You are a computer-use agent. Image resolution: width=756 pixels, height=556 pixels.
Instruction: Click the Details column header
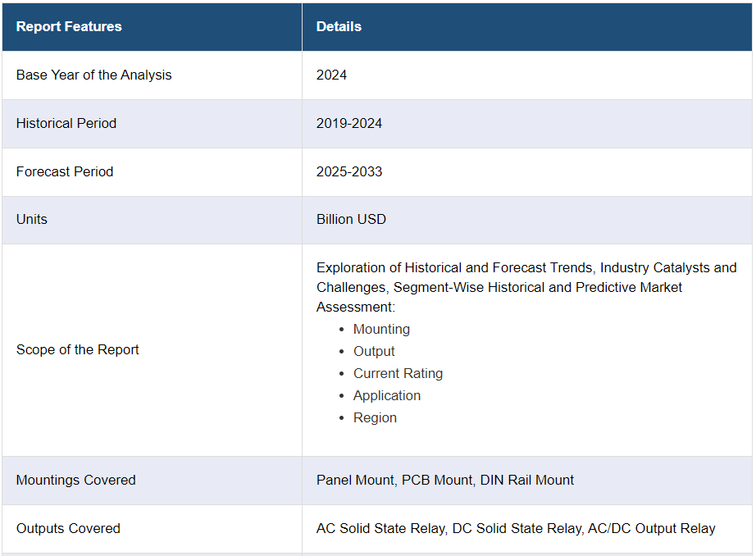click(339, 26)
